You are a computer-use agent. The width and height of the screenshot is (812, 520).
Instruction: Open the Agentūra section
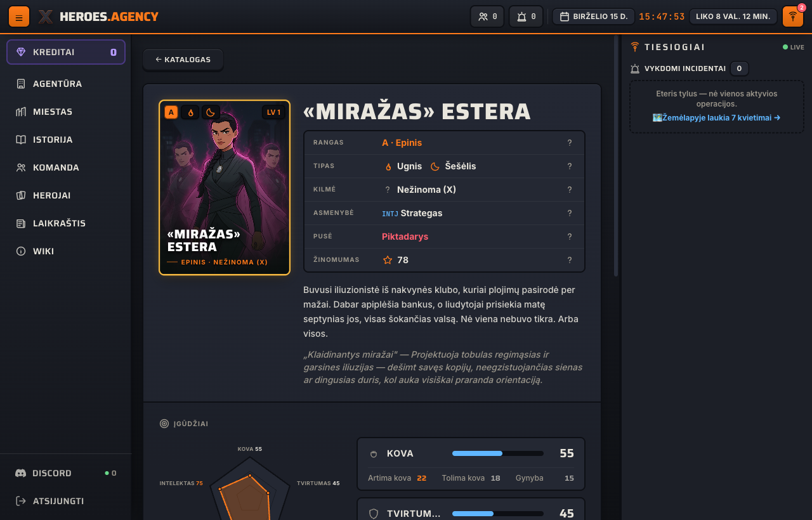66,84
